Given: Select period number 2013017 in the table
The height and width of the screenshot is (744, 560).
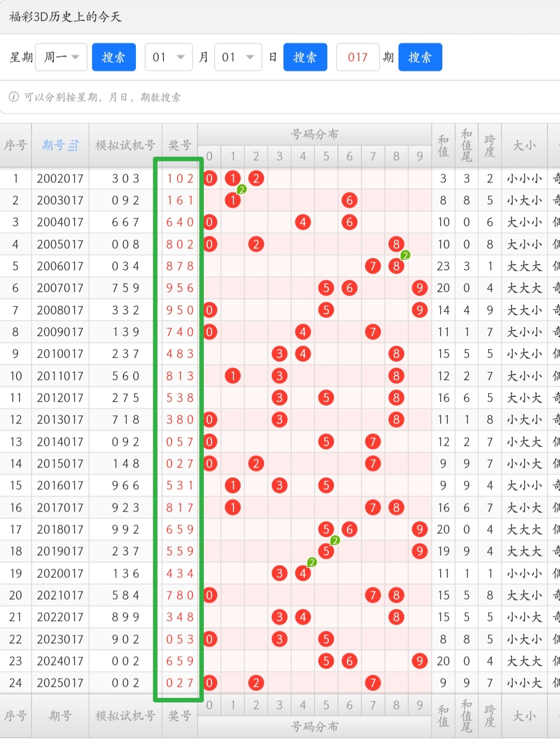Looking at the screenshot, I should pyautogui.click(x=60, y=420).
